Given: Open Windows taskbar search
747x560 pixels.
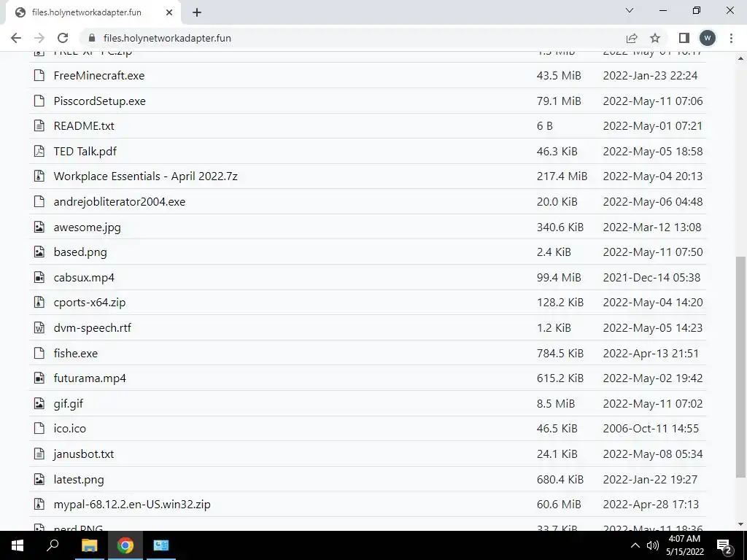Looking at the screenshot, I should (53, 545).
